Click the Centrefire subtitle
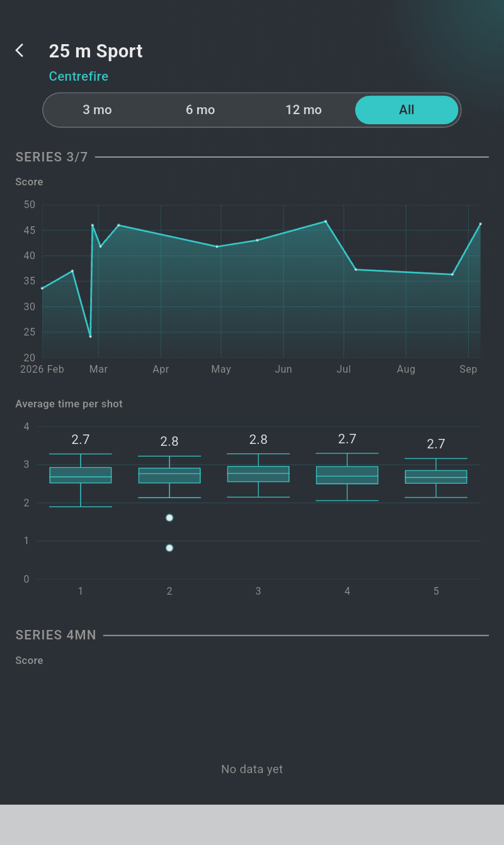504x845 pixels. (79, 76)
